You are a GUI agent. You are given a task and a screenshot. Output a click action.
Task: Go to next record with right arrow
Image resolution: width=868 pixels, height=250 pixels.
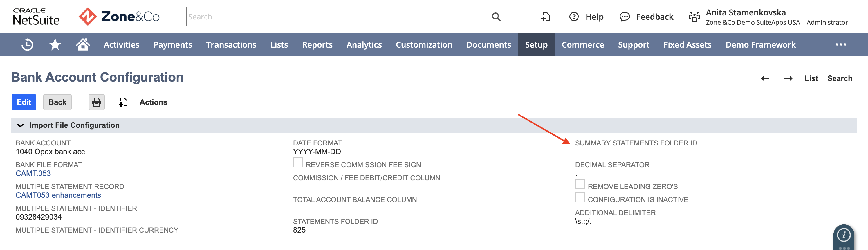pyautogui.click(x=788, y=78)
